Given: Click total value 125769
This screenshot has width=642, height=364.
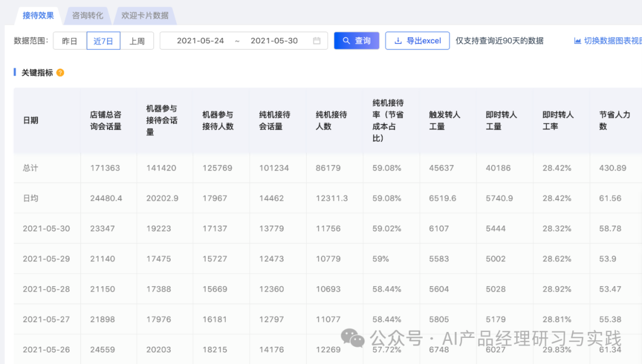Looking at the screenshot, I should (218, 168).
